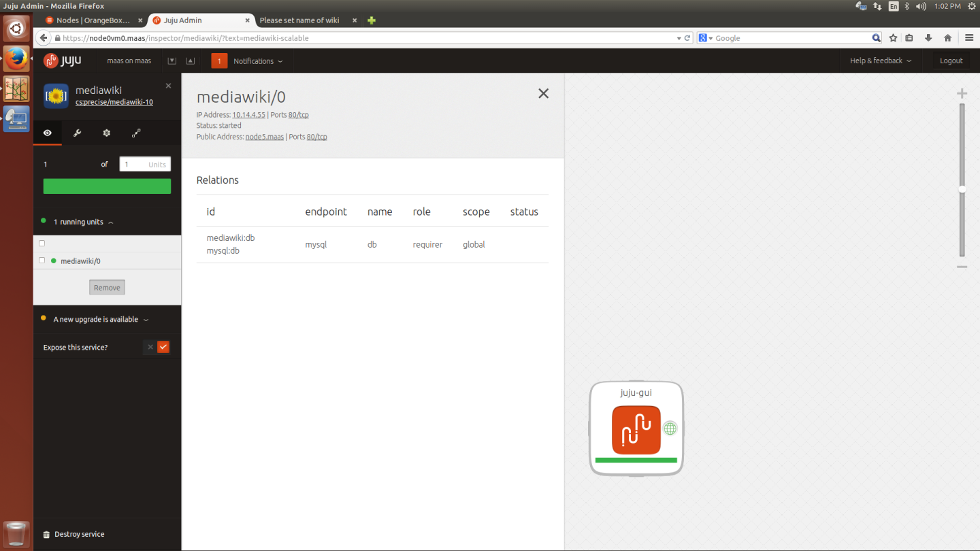Export the environment with the down-arrow icon

tap(171, 60)
